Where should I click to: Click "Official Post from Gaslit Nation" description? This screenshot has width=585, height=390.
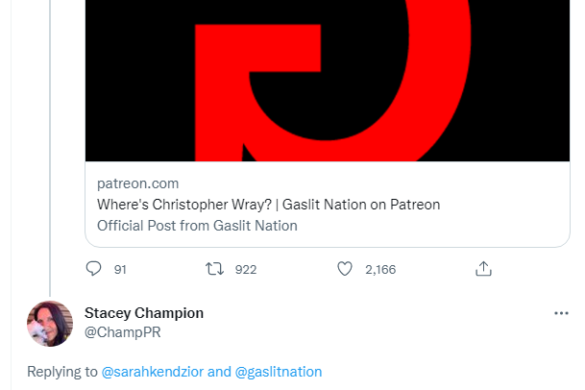[x=197, y=226]
